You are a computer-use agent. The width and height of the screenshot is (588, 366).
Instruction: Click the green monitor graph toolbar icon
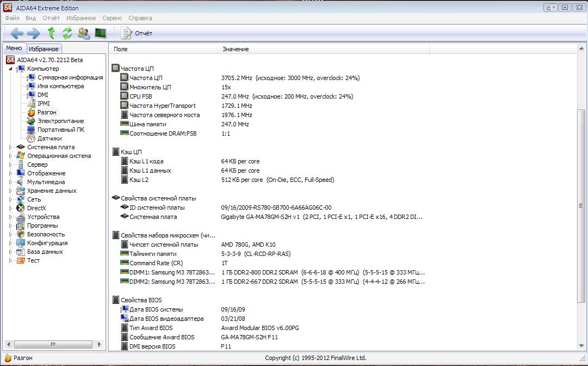coord(101,33)
